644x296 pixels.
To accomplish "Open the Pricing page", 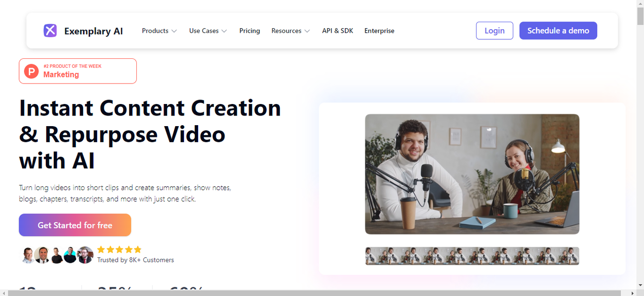I will tap(250, 31).
